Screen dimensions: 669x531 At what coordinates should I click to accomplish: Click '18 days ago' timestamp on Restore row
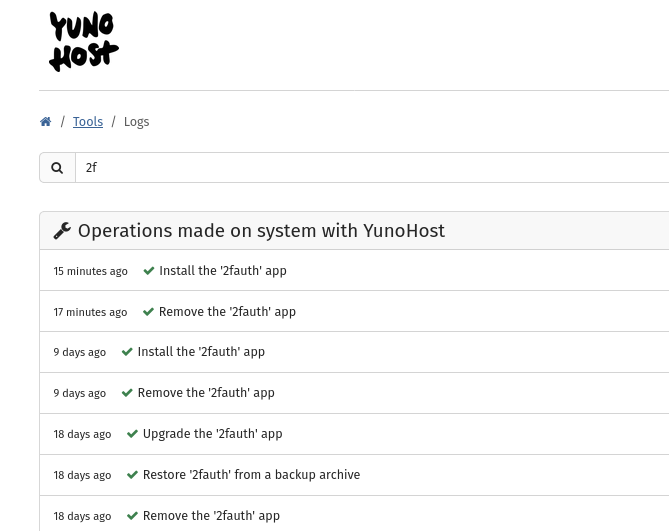coord(82,475)
